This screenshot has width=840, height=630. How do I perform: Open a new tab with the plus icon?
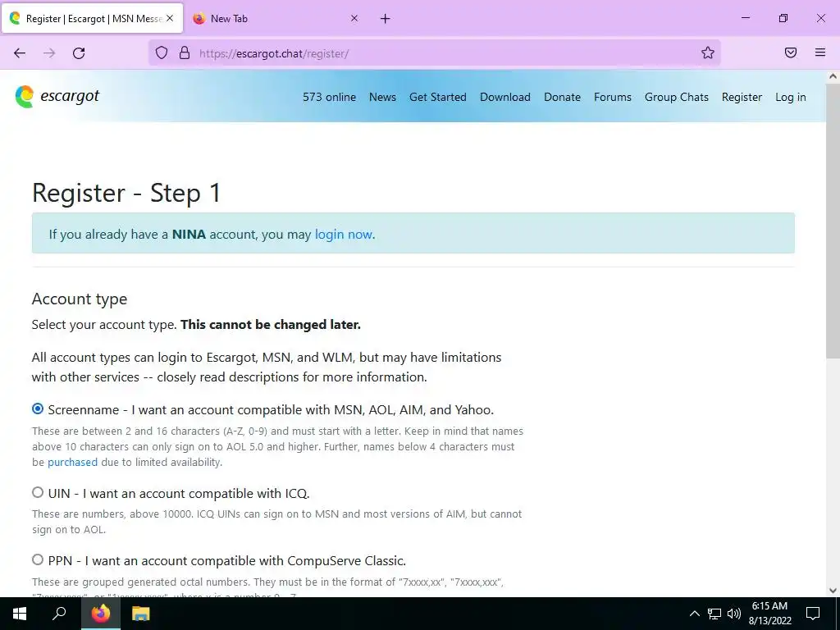386,19
